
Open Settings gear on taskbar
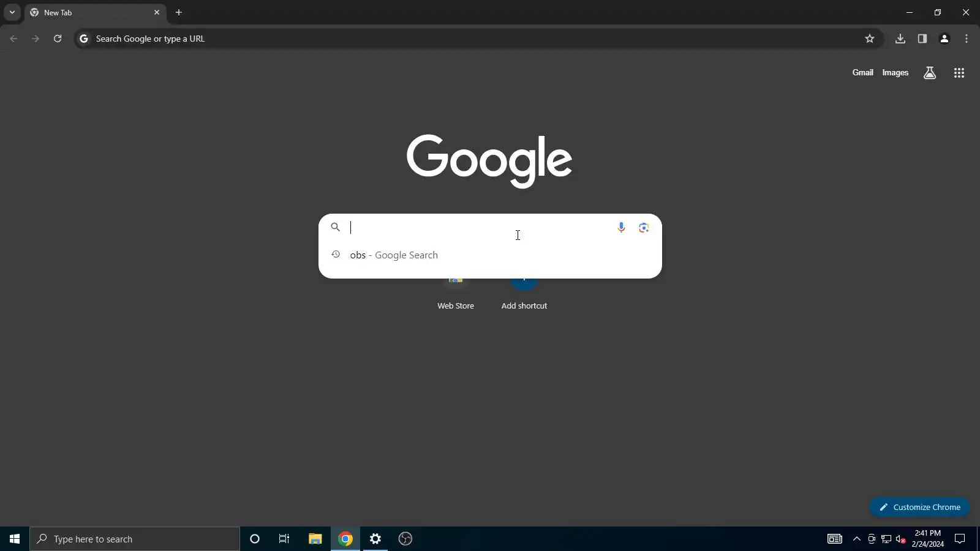375,539
